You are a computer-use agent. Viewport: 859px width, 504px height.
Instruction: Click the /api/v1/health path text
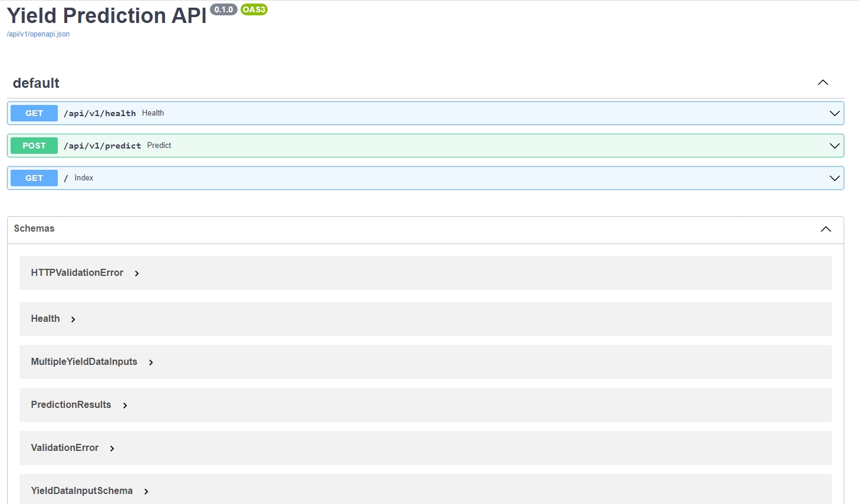100,113
